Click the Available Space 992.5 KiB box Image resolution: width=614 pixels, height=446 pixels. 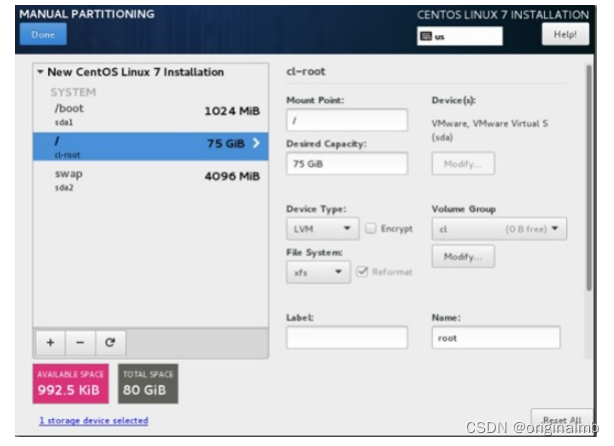[71, 384]
